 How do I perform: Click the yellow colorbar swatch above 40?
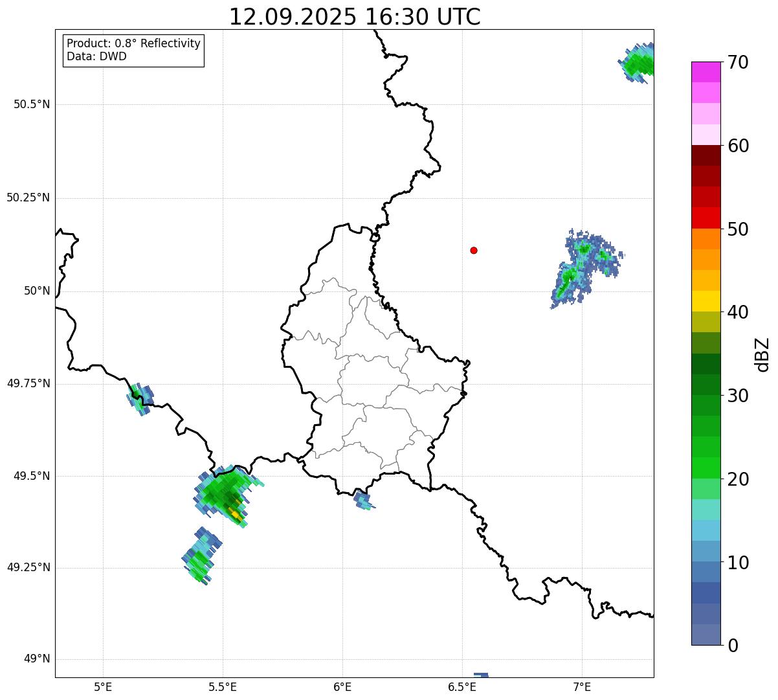[x=706, y=301]
